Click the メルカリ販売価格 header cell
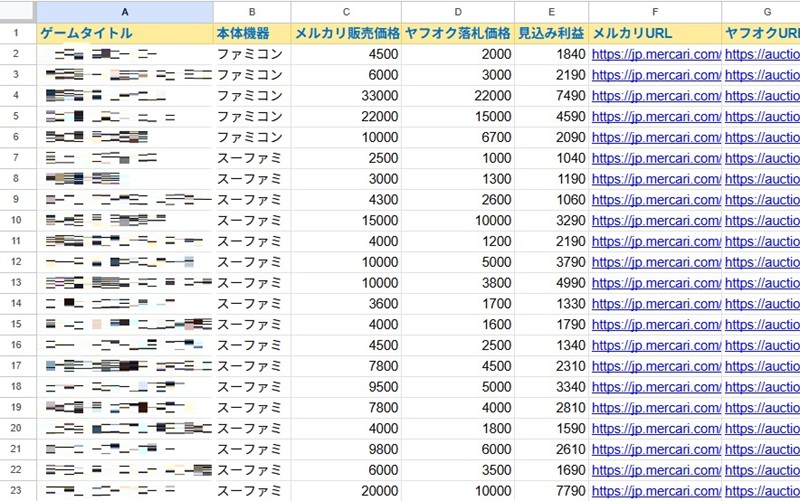The image size is (800, 501). (346, 33)
